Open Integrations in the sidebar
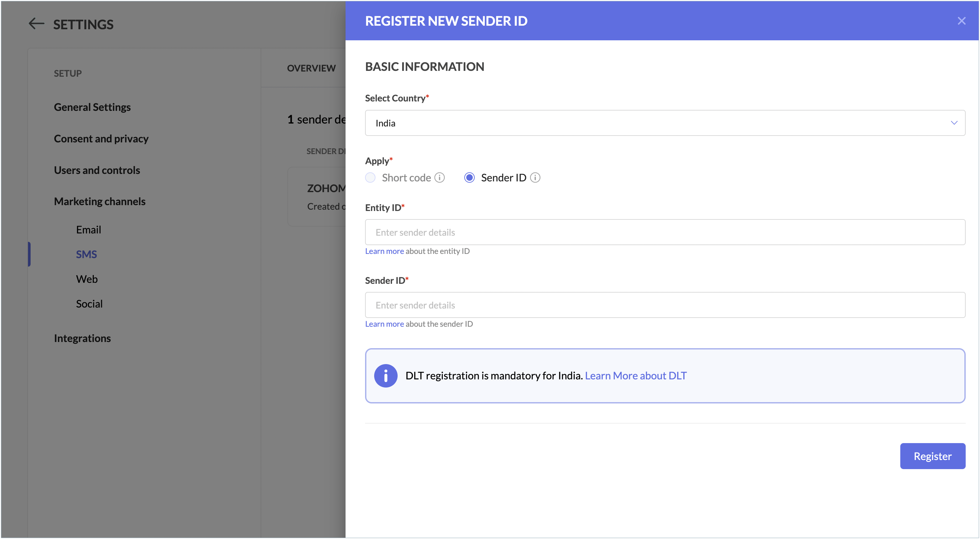The image size is (980, 539). (82, 338)
